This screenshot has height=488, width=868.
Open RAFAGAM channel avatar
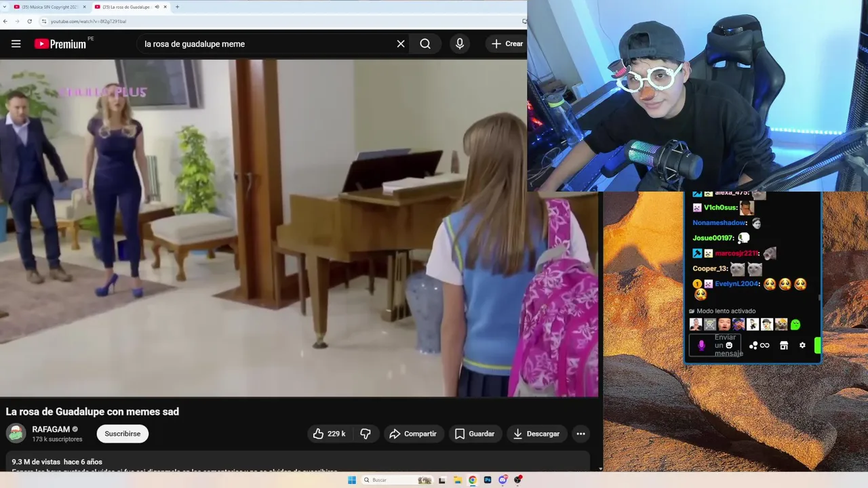[x=16, y=434]
